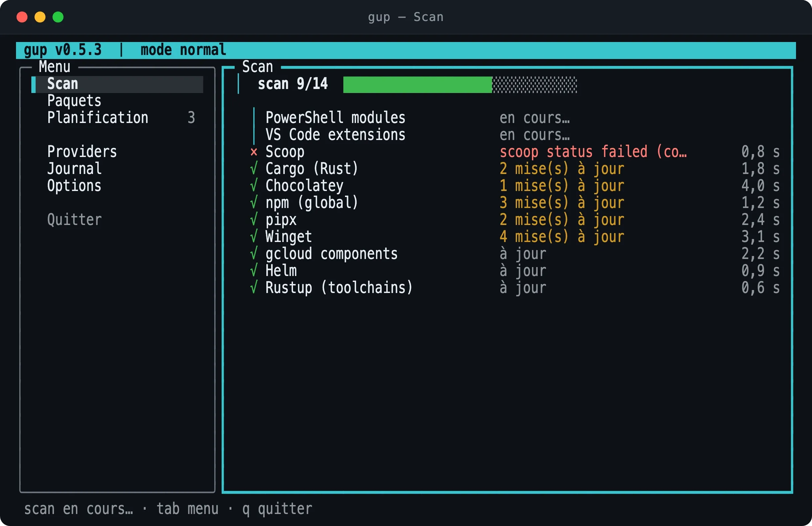Screen dimensions: 812x526
Task: Click the green scan progress bar
Action: click(417, 85)
